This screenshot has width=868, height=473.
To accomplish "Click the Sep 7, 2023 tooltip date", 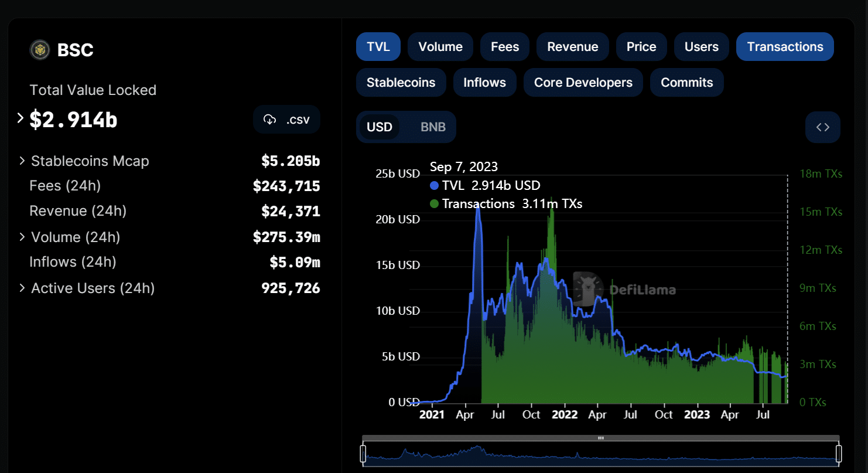I will (464, 167).
